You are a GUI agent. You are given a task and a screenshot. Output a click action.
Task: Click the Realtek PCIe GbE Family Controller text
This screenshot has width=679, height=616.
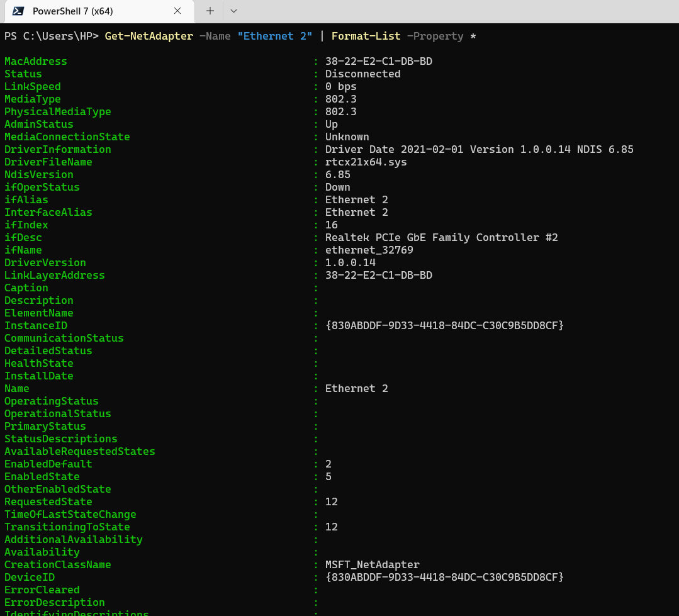coord(441,237)
